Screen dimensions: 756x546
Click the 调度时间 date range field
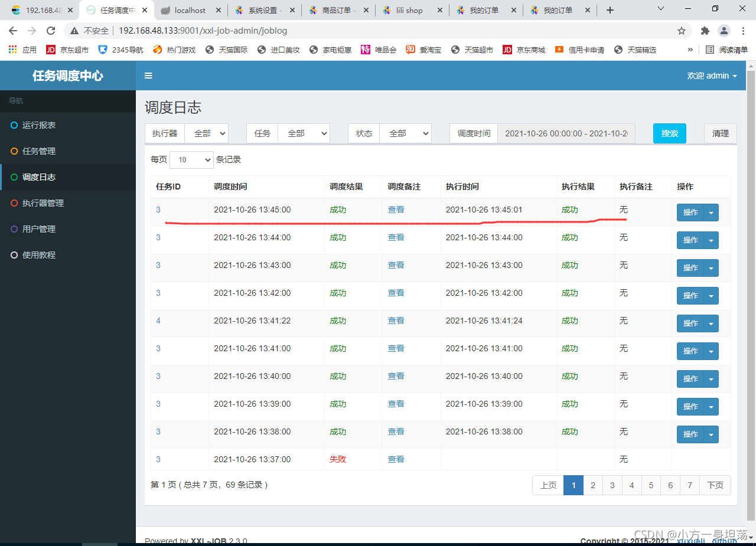tap(566, 133)
